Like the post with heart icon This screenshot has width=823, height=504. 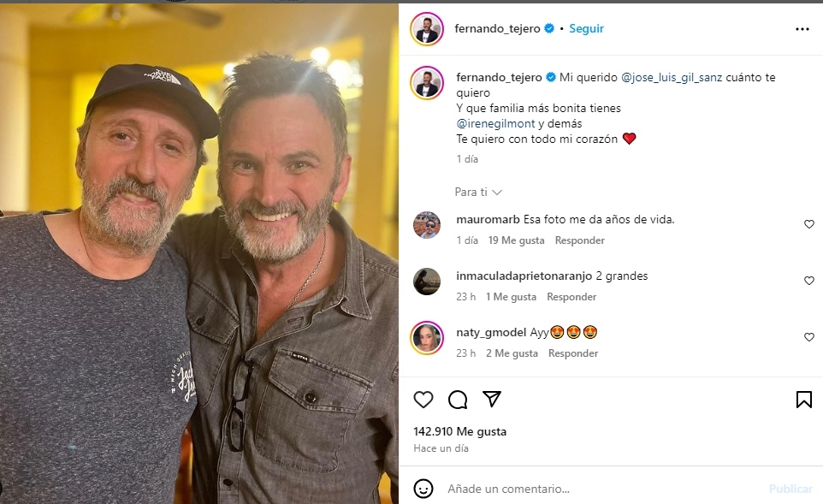point(423,400)
